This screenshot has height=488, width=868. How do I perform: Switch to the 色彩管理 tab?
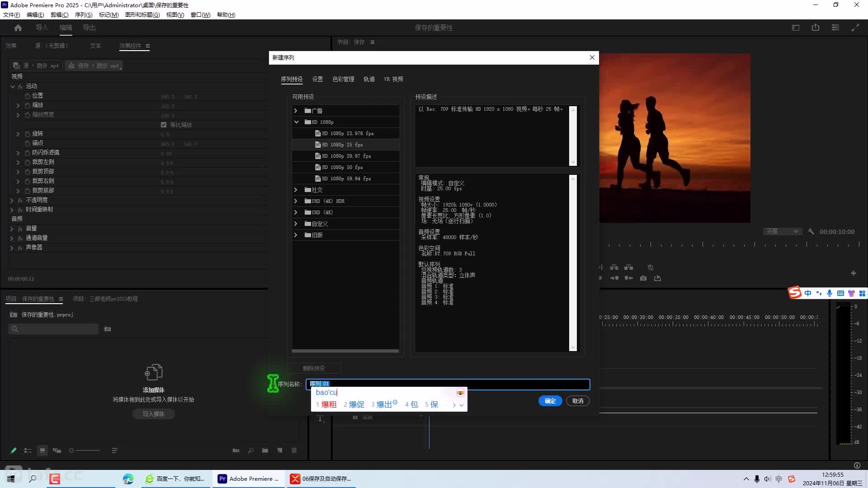(344, 79)
